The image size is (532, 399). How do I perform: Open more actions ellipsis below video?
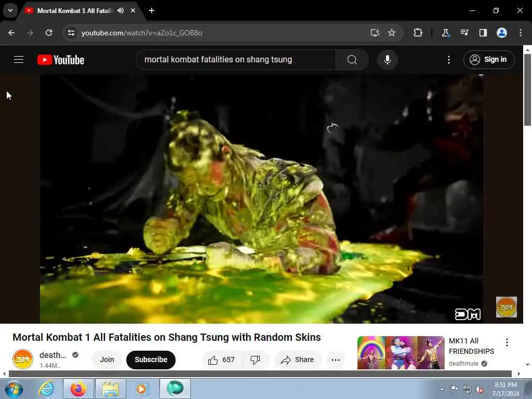click(336, 360)
